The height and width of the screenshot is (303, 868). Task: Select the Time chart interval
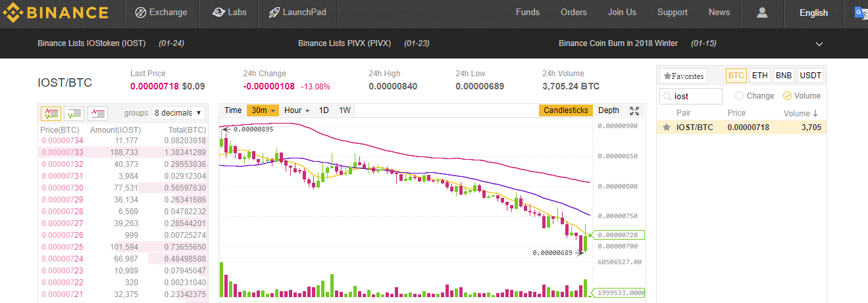tap(233, 110)
